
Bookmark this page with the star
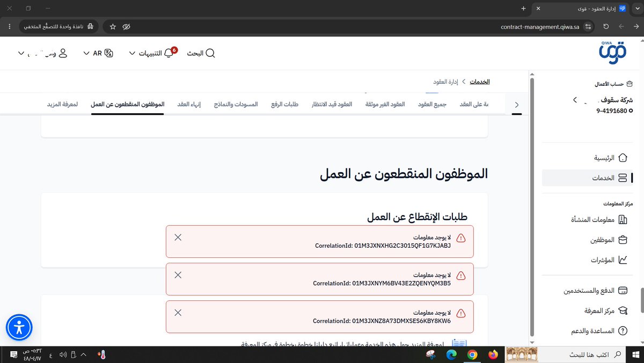[113, 26]
